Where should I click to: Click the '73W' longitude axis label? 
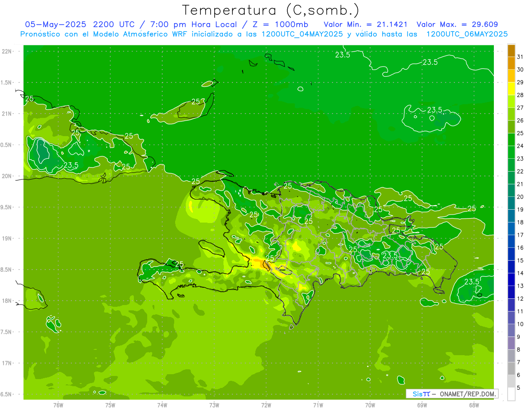214,405
